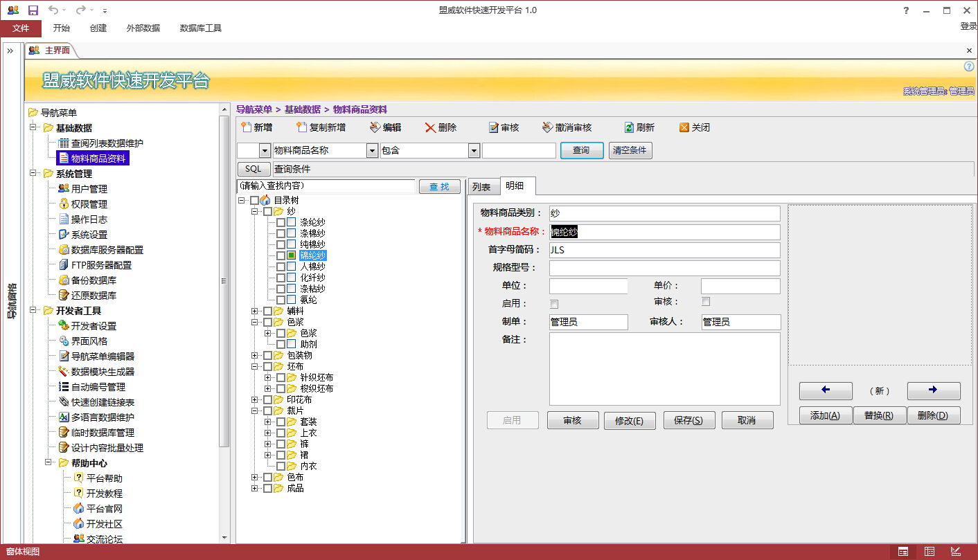The width and height of the screenshot is (978, 560).
Task: Check the 氨纶 checkbox
Action: [281, 300]
